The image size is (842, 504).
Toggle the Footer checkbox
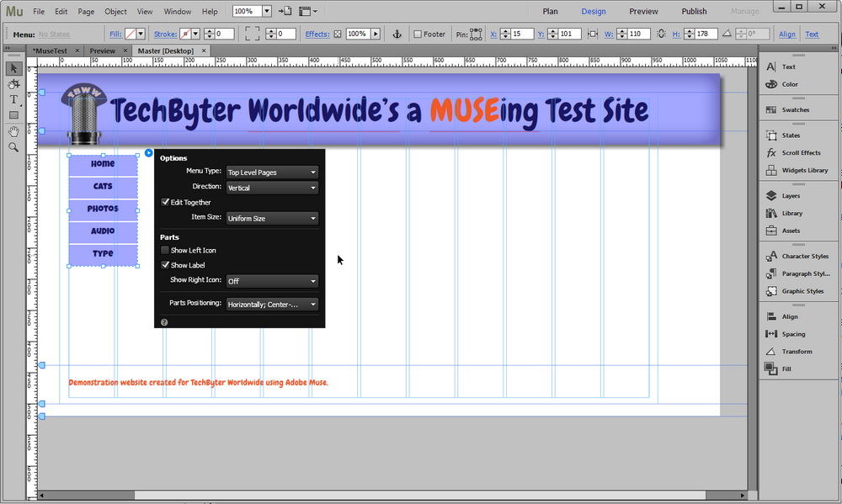[418, 34]
